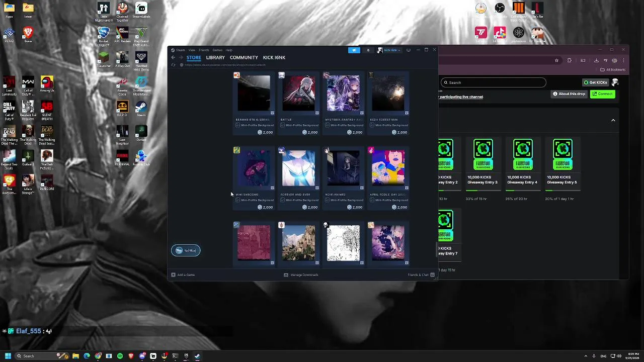Screen dimensions: 644x362
Task: Open the Kodii Forest Mini background item
Action: point(388,104)
